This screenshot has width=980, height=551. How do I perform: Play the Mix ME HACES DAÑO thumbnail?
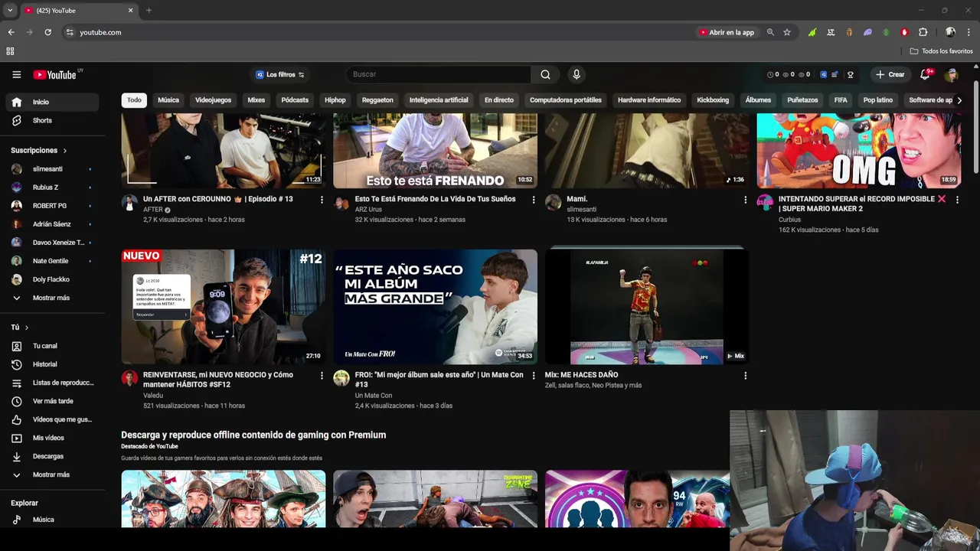click(x=647, y=306)
